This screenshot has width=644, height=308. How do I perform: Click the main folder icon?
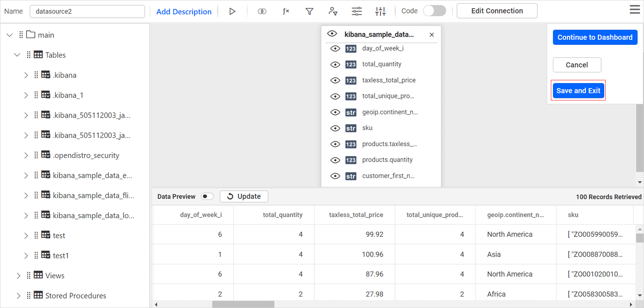tap(30, 35)
